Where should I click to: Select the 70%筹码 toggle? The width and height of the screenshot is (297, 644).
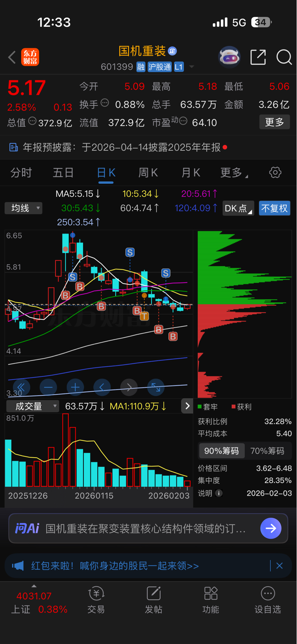tap(267, 451)
